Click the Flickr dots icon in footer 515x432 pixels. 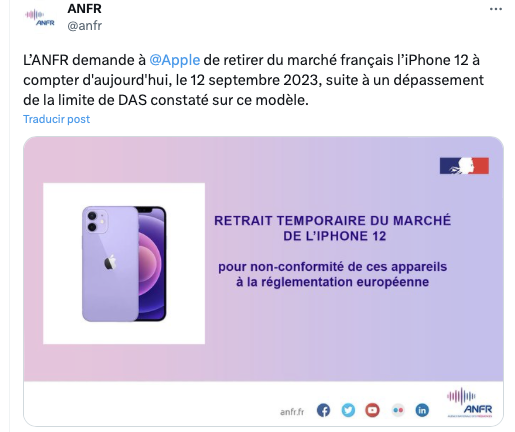point(398,410)
